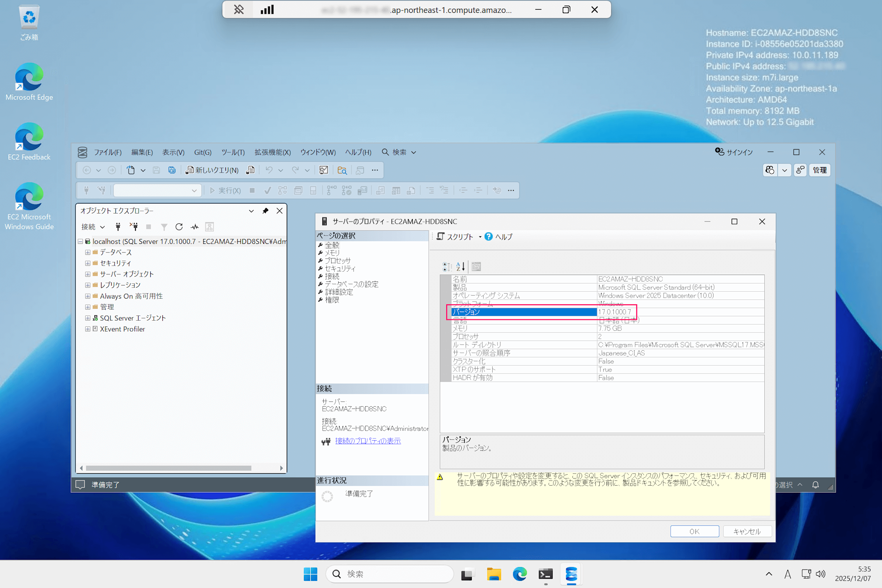The width and height of the screenshot is (882, 588).
Task: Click the Execute (実行) button in the toolbar
Action: [226, 190]
